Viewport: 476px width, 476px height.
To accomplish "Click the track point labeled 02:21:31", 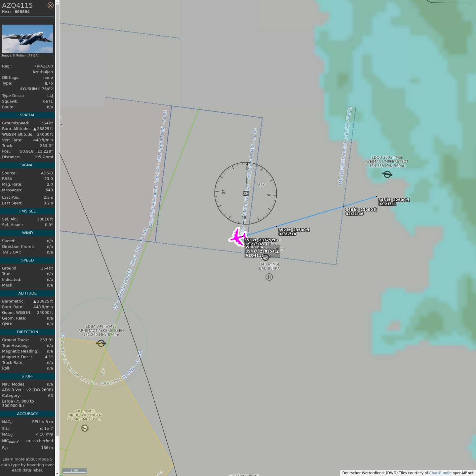I will (x=377, y=196).
